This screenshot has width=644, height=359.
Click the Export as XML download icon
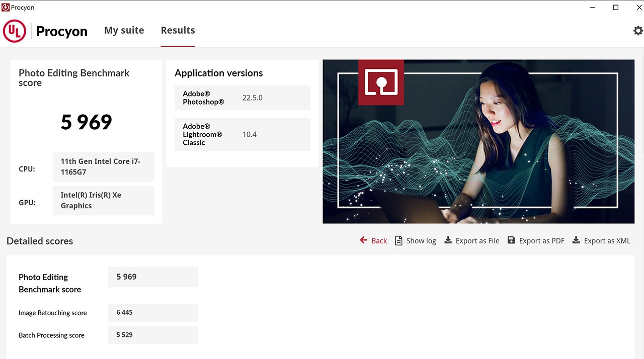[576, 241]
